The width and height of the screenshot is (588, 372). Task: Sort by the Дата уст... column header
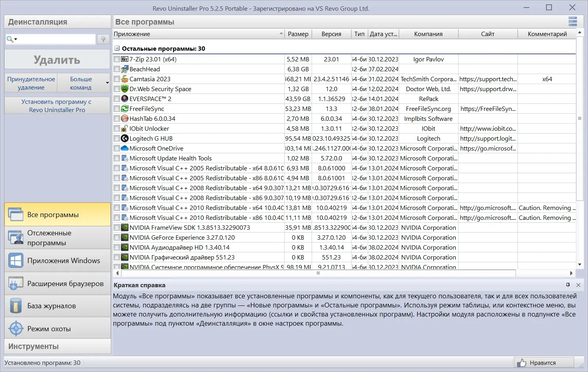pyautogui.click(x=383, y=34)
